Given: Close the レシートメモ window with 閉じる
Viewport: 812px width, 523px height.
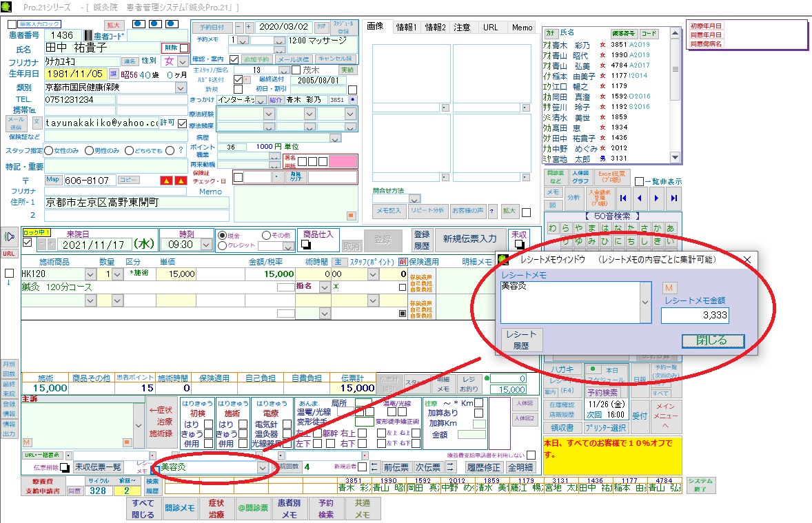Looking at the screenshot, I should 713,340.
